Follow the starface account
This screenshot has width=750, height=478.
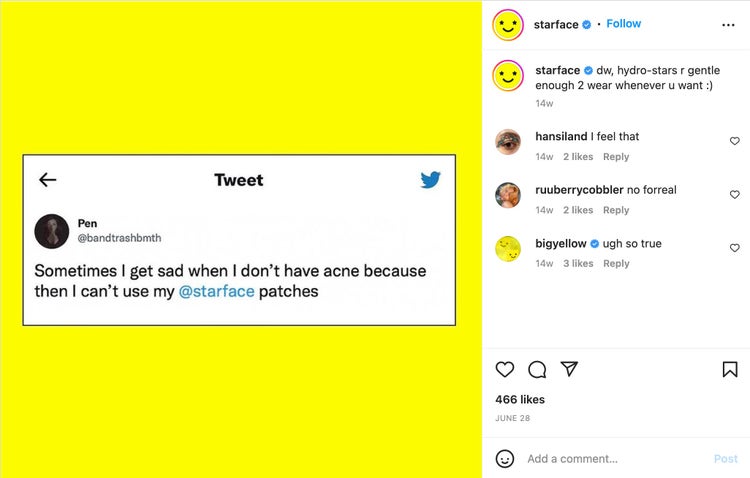point(623,24)
